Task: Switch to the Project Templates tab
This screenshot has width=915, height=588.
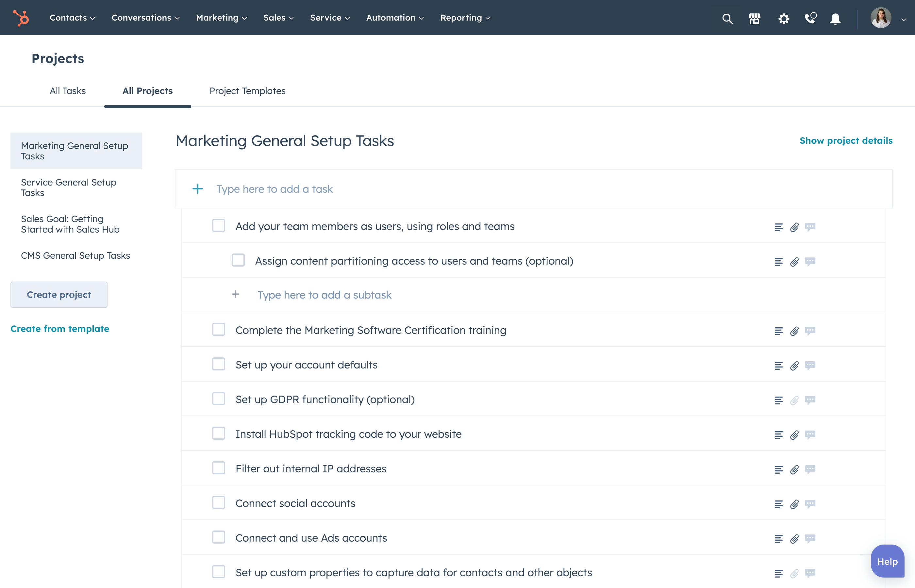Action: 247,91
